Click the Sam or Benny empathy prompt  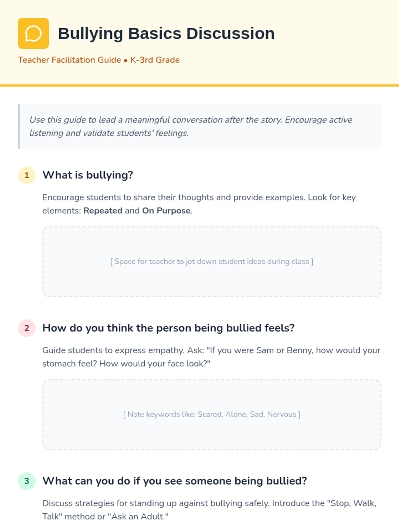(x=211, y=357)
